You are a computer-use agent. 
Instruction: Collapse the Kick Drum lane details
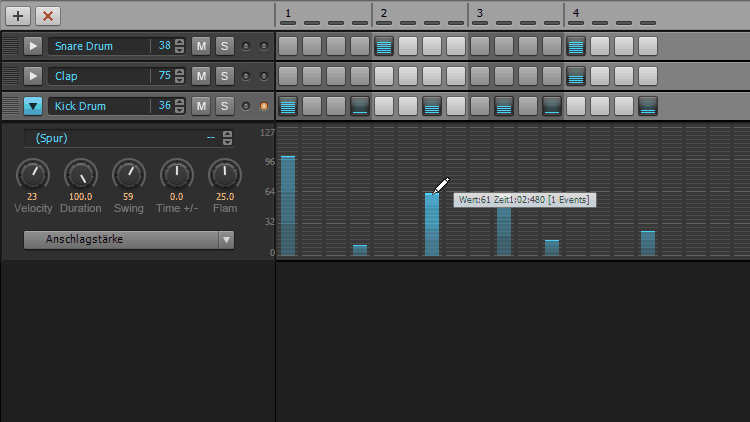[33, 106]
